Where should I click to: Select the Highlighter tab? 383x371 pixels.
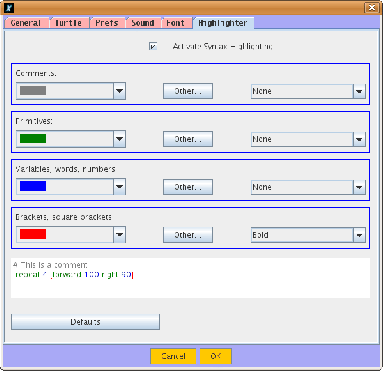pyautogui.click(x=223, y=23)
